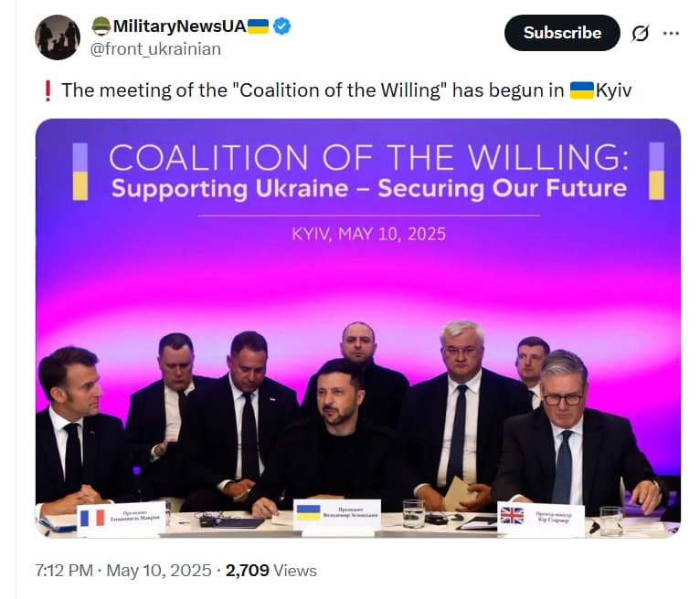Click the French flag nameplate in photo
This screenshot has height=599, width=700.
click(121, 519)
